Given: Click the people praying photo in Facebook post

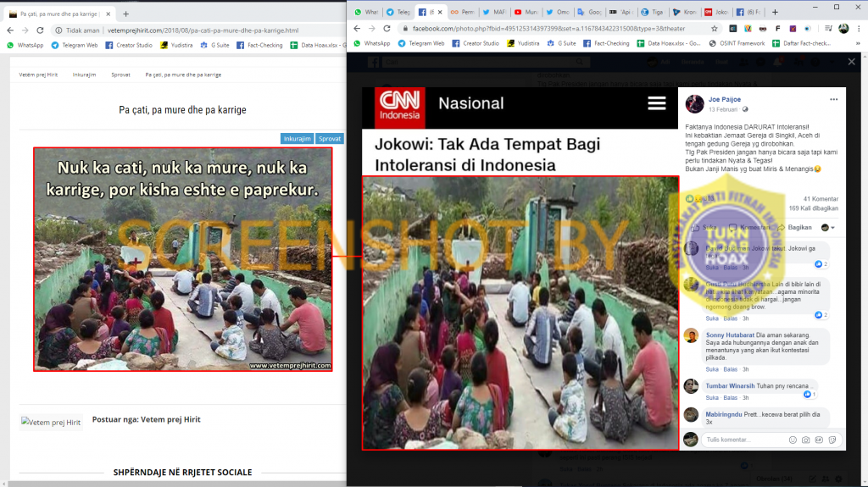Looking at the screenshot, I should 520,313.
